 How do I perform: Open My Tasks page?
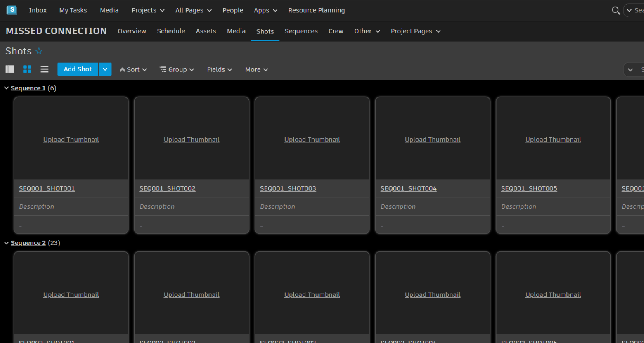click(73, 10)
